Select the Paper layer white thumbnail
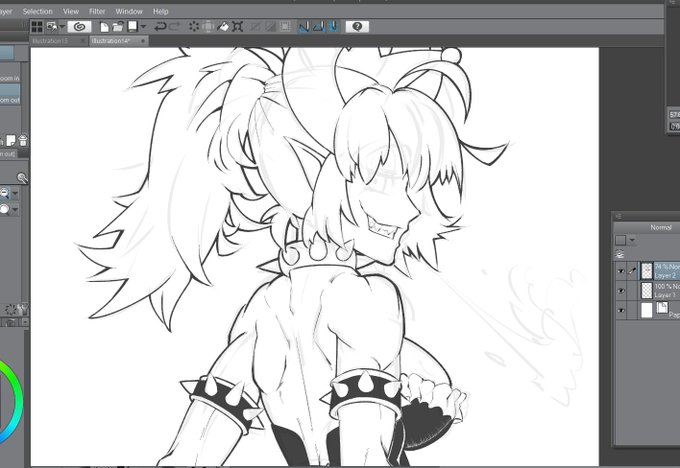680x468 pixels. [x=647, y=311]
